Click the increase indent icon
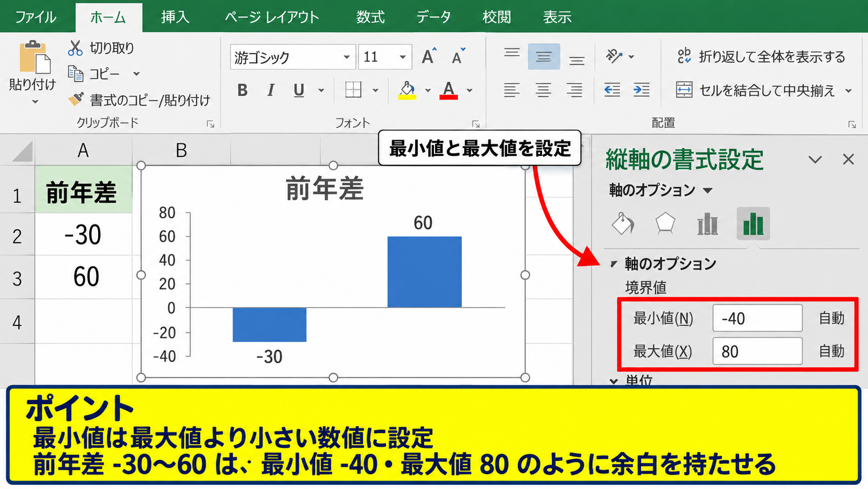 click(x=642, y=90)
